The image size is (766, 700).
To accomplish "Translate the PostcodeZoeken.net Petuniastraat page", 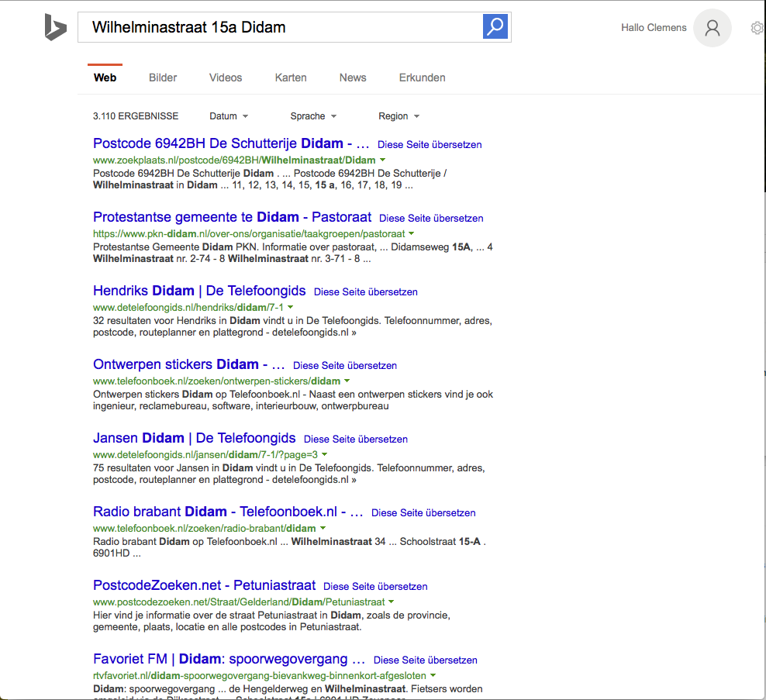I will point(375,587).
